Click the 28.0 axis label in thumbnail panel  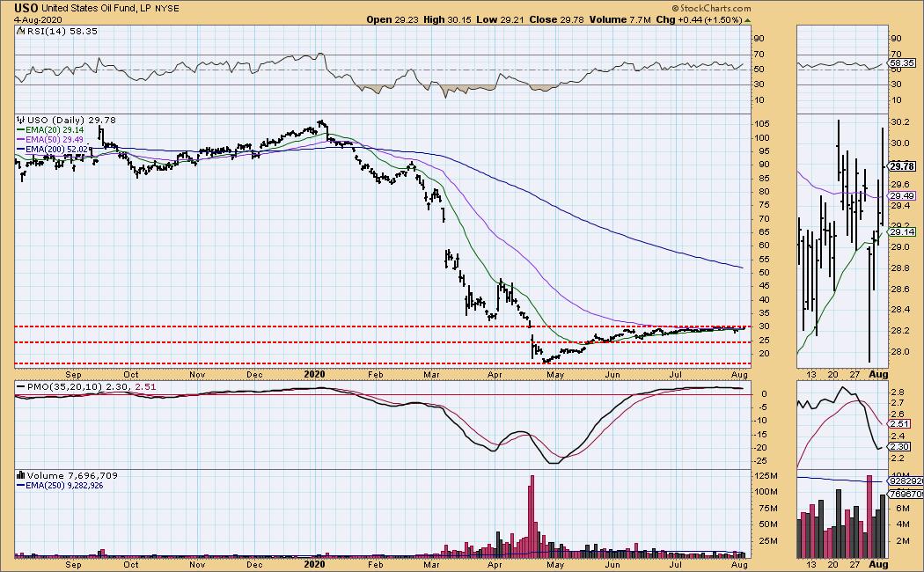click(900, 352)
